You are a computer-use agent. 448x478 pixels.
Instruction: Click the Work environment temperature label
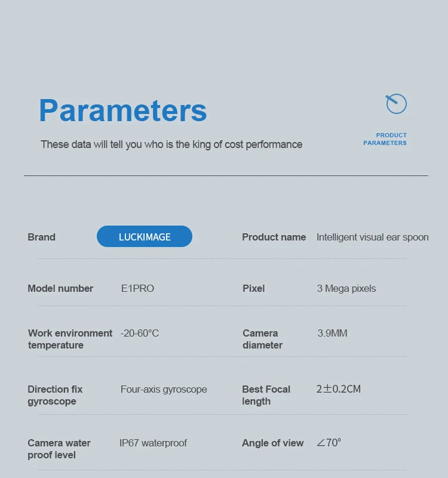70,339
